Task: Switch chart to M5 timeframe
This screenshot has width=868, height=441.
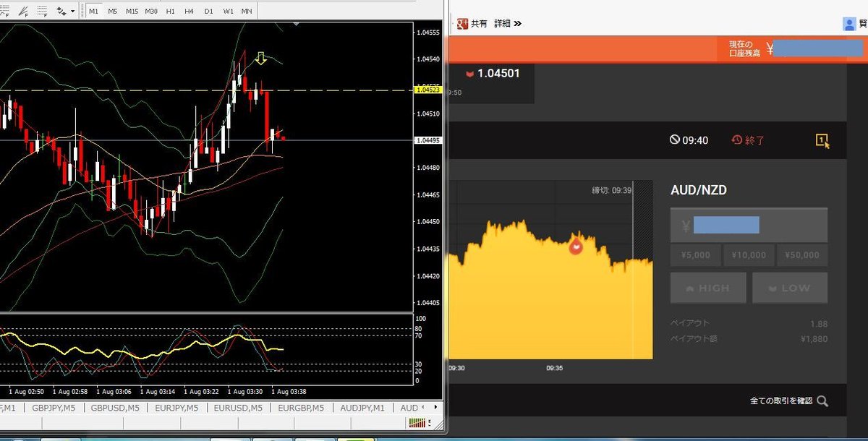Action: [113, 12]
